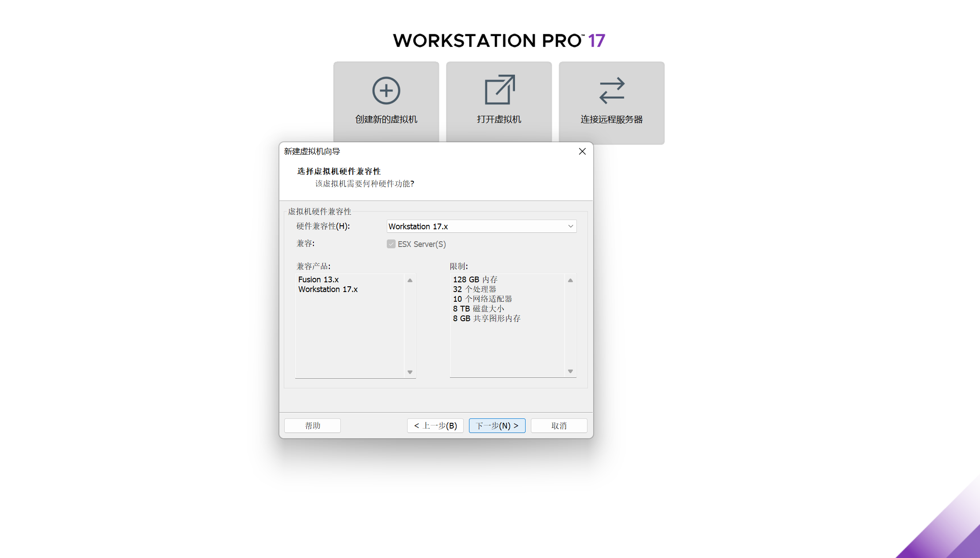Screen dimensions: 980x558
Task: Click the create new virtual machine plus icon
Action: tap(386, 91)
